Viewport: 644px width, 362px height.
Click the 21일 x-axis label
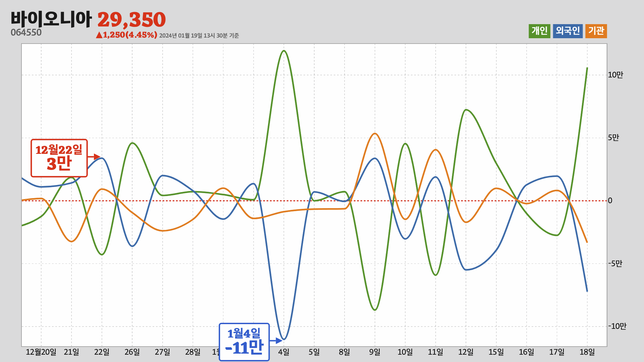tap(71, 352)
